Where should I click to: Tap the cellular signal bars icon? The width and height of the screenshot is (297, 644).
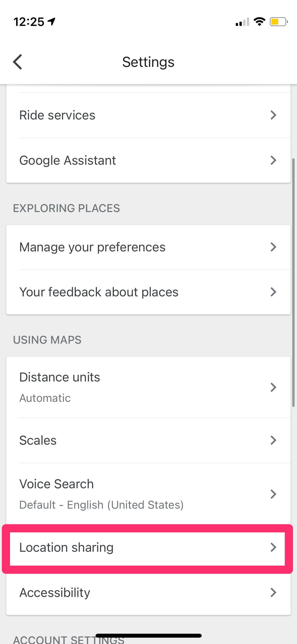pyautogui.click(x=242, y=22)
